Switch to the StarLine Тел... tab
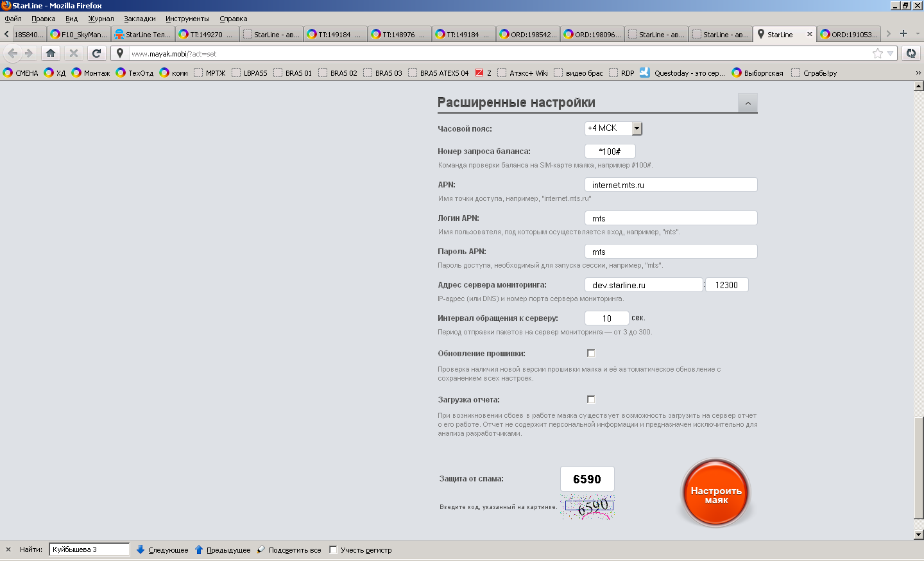 [x=143, y=35]
